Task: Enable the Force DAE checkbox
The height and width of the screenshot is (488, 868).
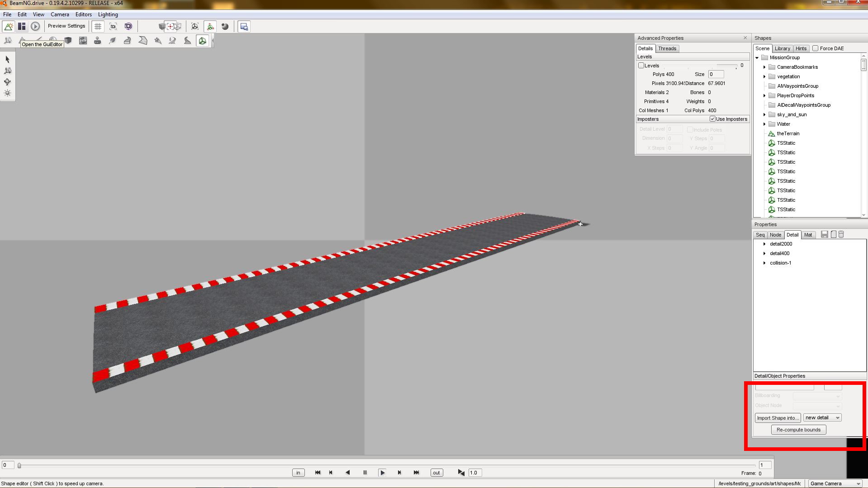Action: 815,48
